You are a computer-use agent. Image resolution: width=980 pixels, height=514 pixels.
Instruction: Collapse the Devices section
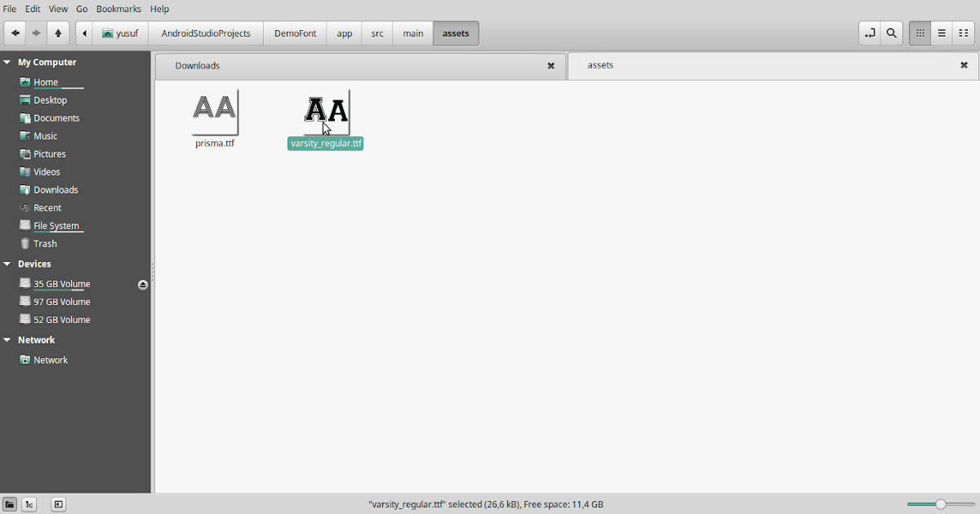click(x=7, y=264)
